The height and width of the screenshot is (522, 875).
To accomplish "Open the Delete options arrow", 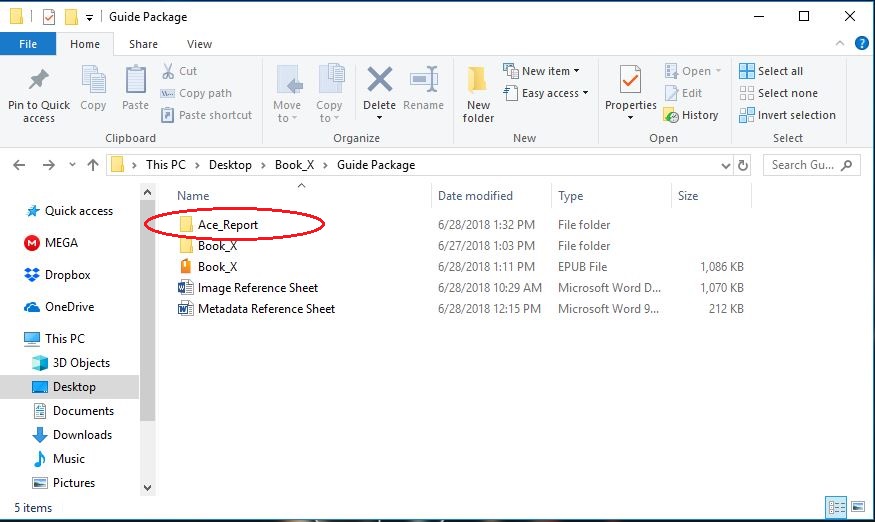I will coord(379,118).
